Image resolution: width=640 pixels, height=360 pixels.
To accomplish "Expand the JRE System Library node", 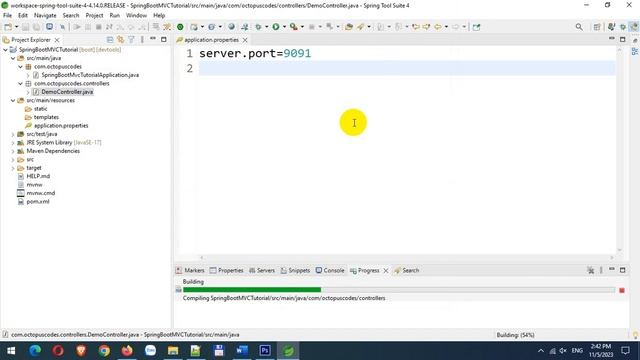I will tap(13, 142).
